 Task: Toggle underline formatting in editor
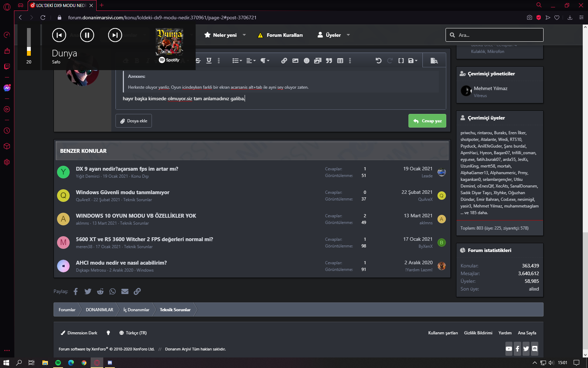[x=209, y=61]
